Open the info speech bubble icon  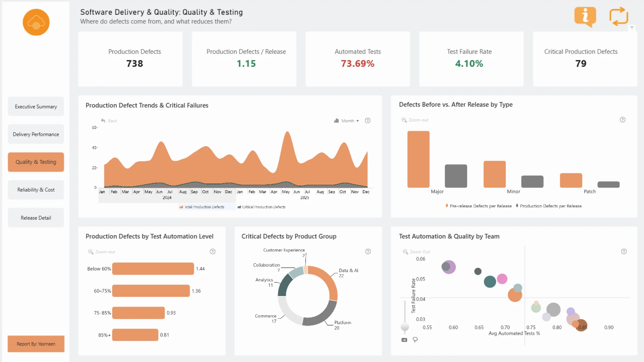click(x=585, y=17)
